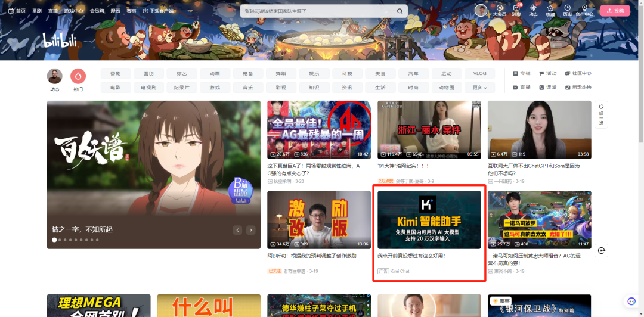Open 消息 messages with 26 badge
The image size is (644, 317).
(x=516, y=11)
